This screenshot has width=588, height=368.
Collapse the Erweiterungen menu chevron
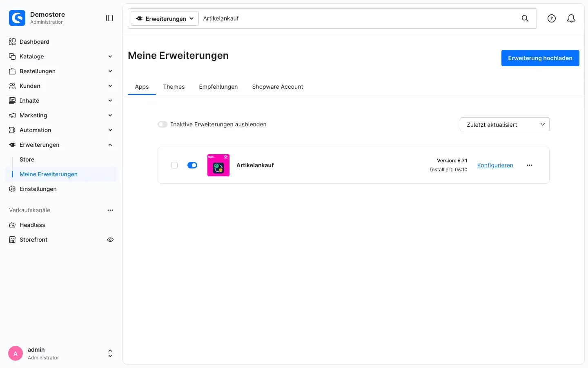pyautogui.click(x=110, y=145)
